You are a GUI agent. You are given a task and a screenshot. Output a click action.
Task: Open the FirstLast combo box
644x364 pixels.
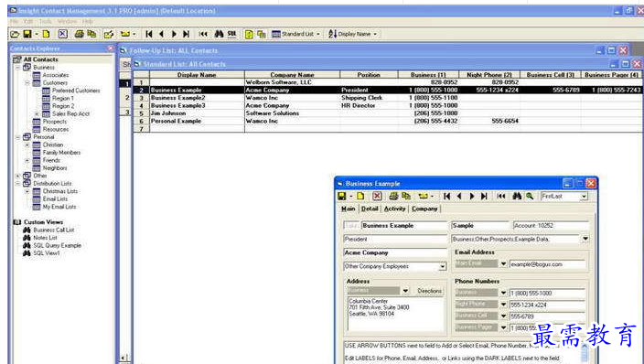click(x=584, y=197)
